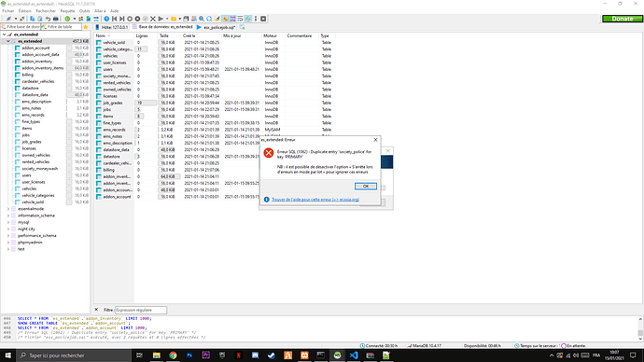Click the Filtre regular expression input field
Screen dimensions: 644x362
click(x=141, y=310)
